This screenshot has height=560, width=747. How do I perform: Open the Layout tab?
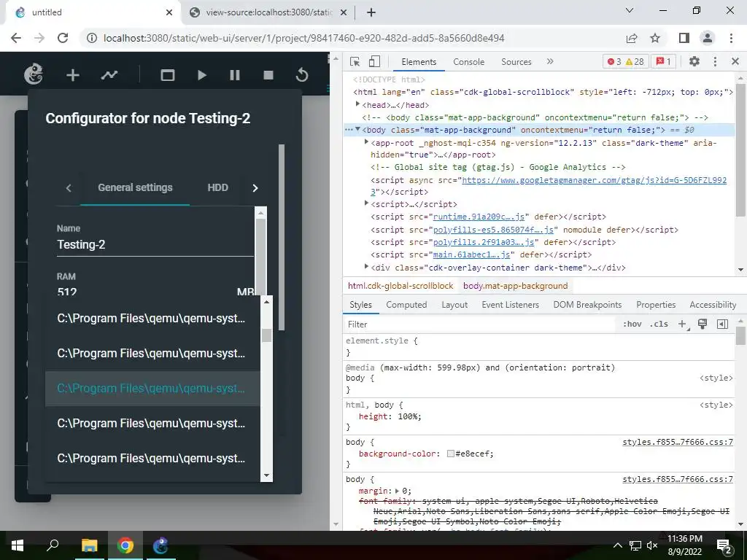point(454,305)
